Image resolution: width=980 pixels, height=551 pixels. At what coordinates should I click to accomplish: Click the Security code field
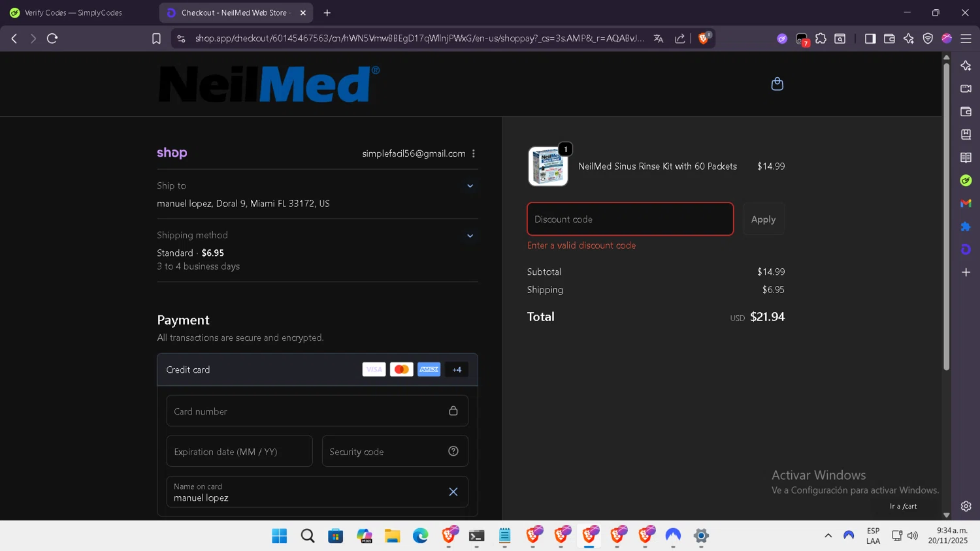tap(395, 451)
